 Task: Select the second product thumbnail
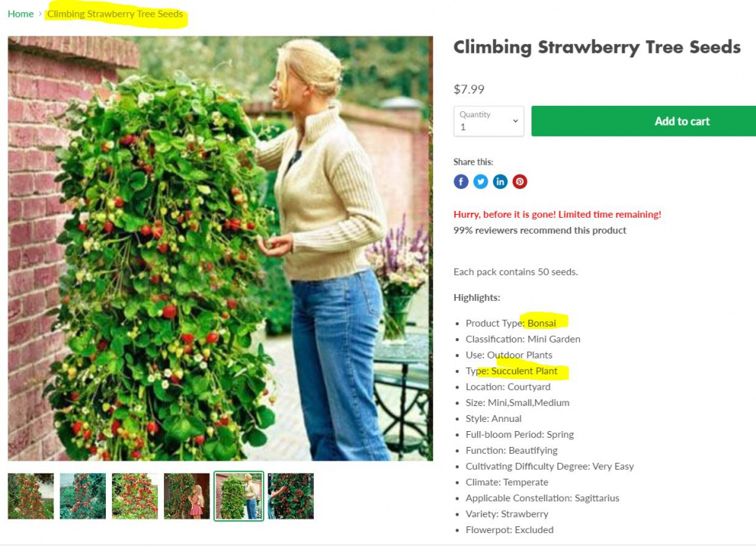click(x=82, y=496)
